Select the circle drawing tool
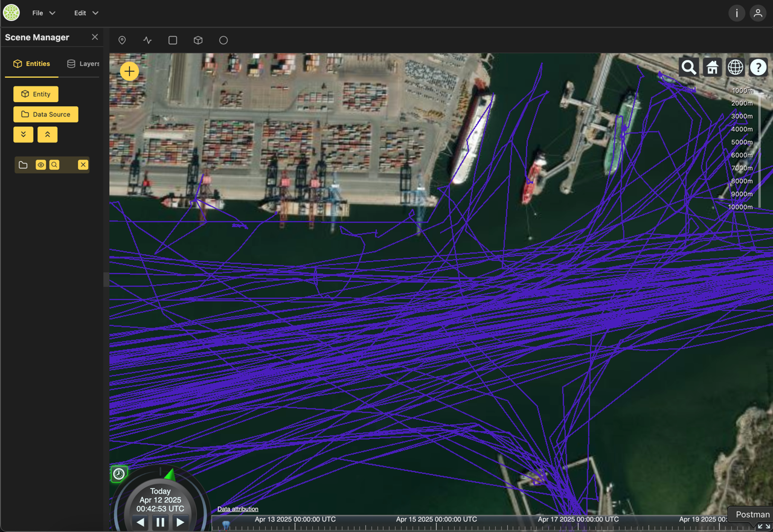 223,40
